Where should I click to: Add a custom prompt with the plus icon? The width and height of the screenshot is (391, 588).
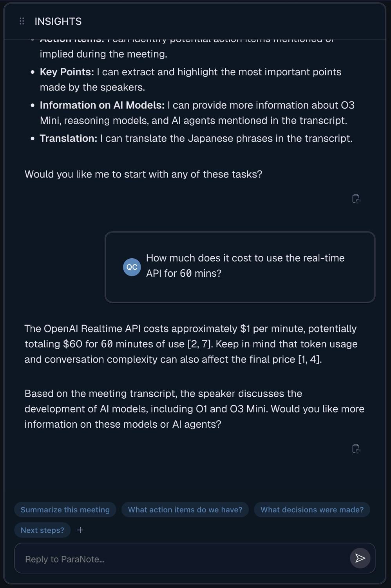coord(80,530)
